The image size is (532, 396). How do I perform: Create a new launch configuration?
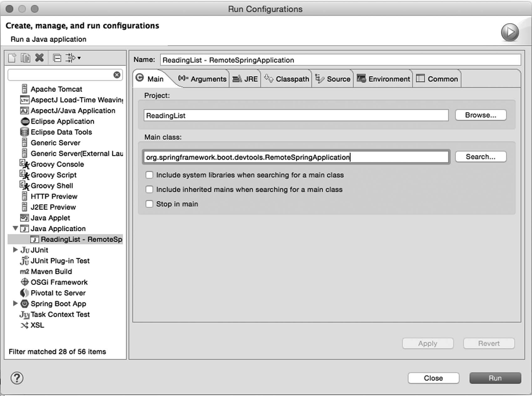point(13,58)
